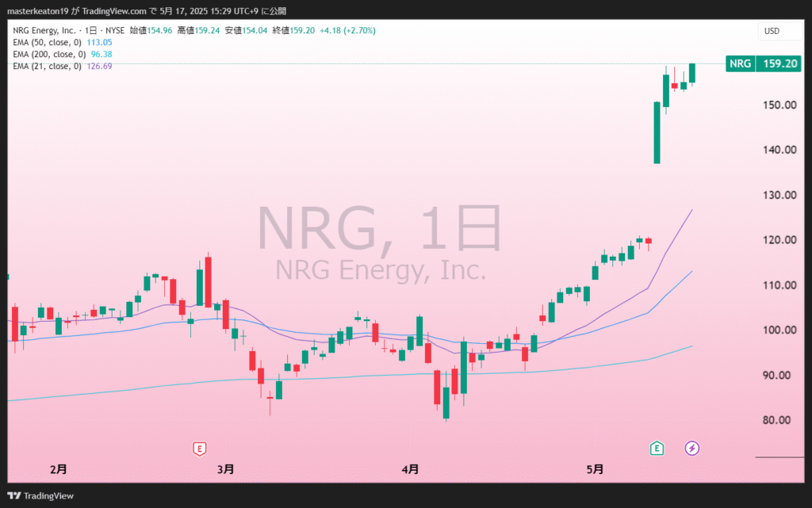The image size is (812, 508).
Task: Click the masterkeaton19 author name in header
Action: pyautogui.click(x=37, y=11)
